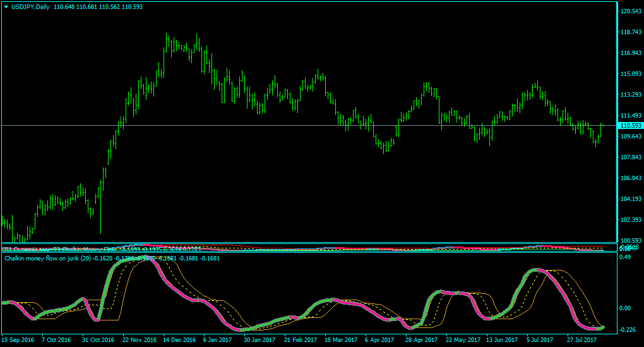Viewport: 644px width, 347px height.
Task: Select the horizontal current price line
Action: point(309,125)
